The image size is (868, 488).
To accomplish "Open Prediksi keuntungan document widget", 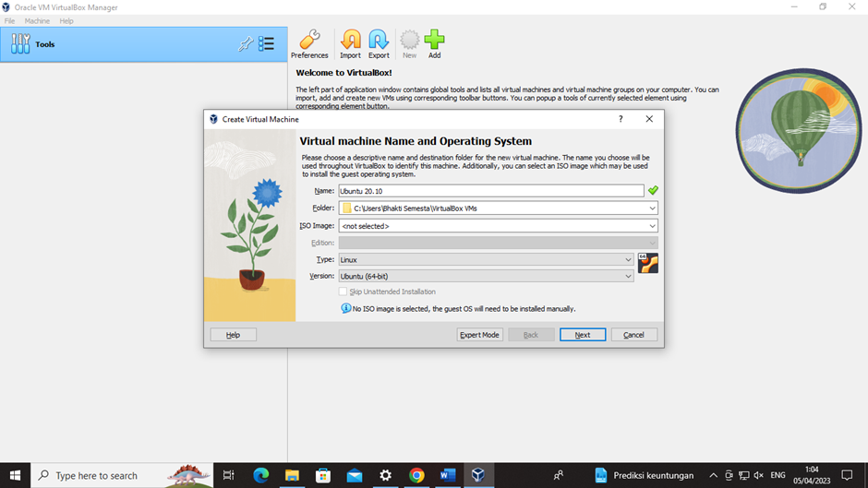I will point(644,475).
